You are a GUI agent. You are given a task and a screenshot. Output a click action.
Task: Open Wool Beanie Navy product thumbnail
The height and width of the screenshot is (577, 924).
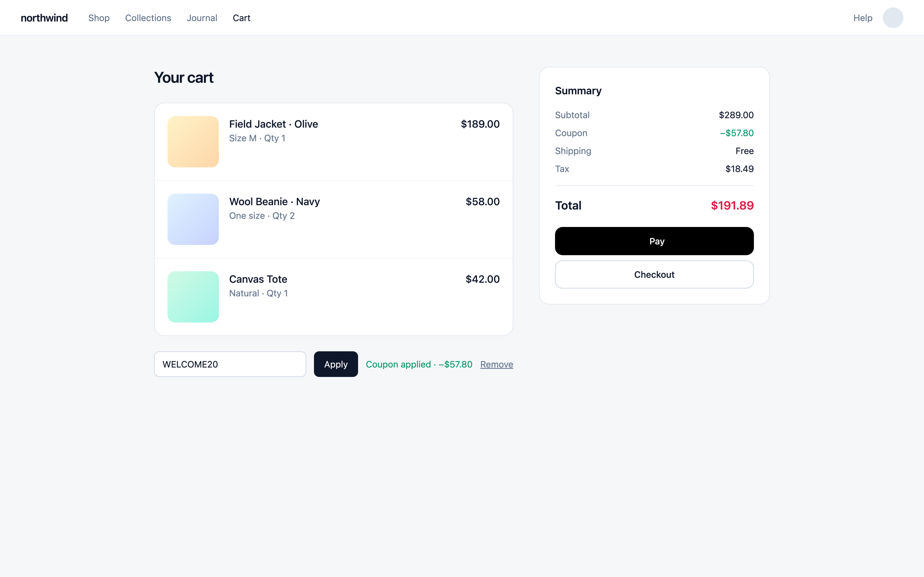(x=193, y=219)
